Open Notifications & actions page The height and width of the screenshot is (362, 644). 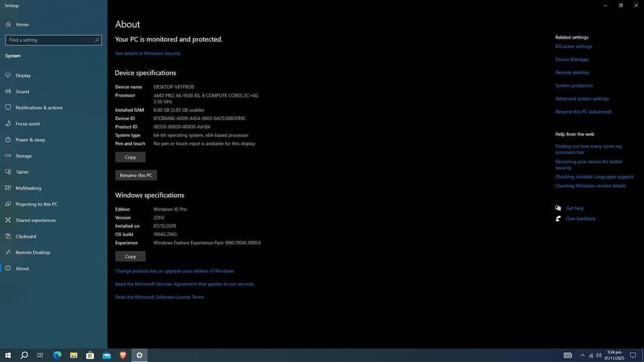[x=39, y=107]
